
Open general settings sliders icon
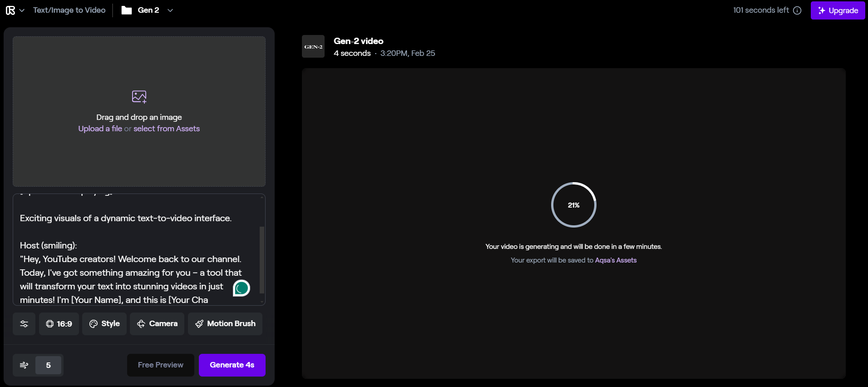pos(24,324)
